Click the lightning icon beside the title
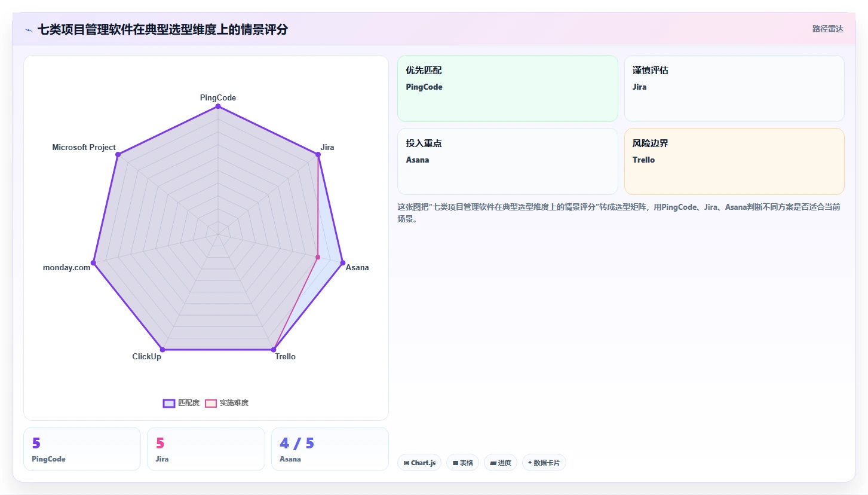 tap(28, 29)
